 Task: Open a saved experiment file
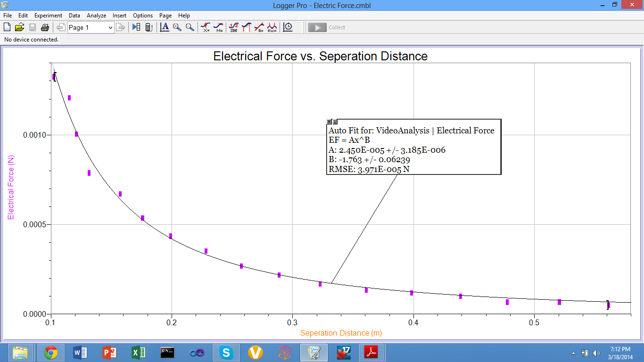pos(20,27)
